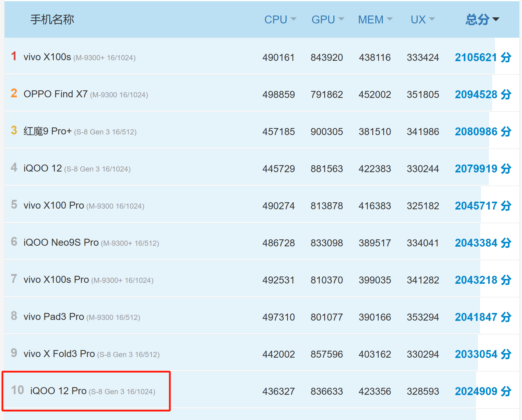Open the 红魔9 Pro+ entry

(80, 131)
